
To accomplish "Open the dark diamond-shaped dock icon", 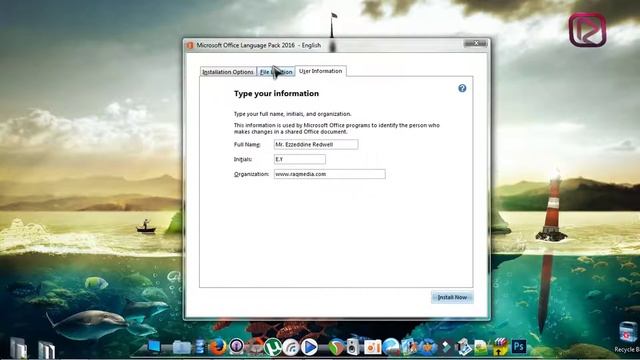I will pyautogui.click(x=446, y=347).
